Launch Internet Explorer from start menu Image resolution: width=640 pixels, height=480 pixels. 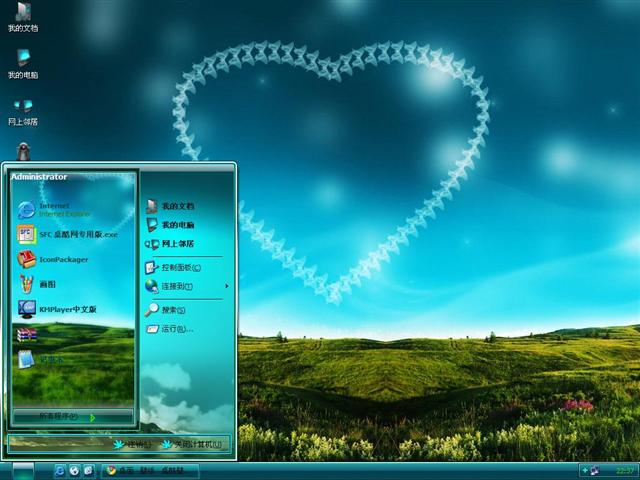pos(54,209)
